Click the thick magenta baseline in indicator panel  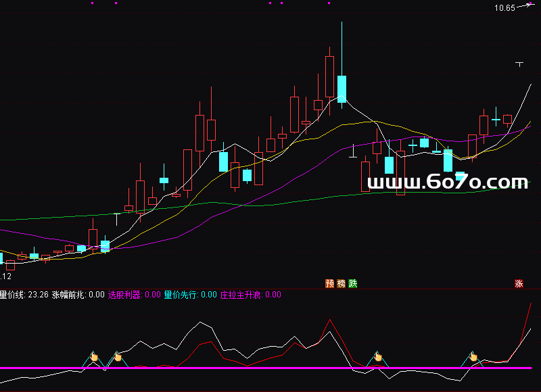coord(270,368)
